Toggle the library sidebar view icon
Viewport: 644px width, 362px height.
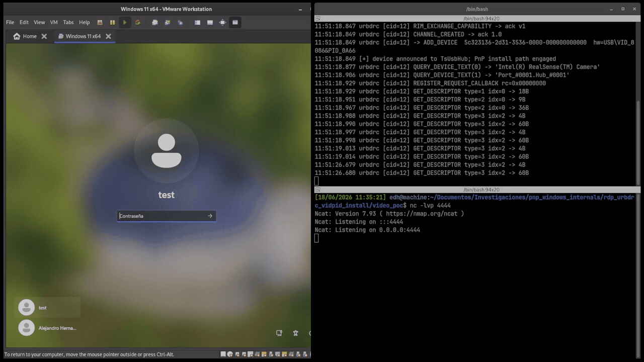[197, 22]
